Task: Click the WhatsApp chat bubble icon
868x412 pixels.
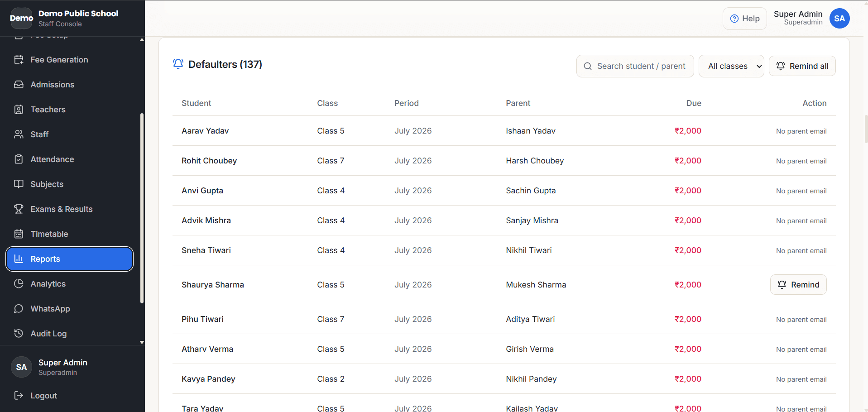Action: 19,309
